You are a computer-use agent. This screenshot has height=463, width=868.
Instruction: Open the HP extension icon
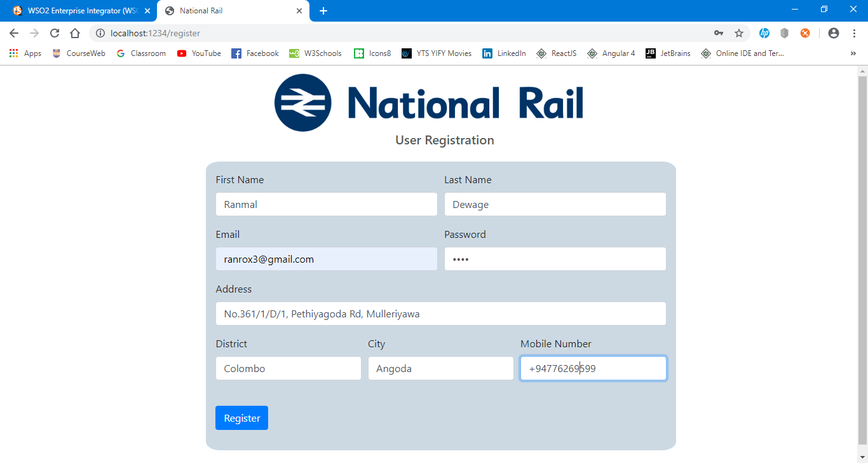[764, 33]
